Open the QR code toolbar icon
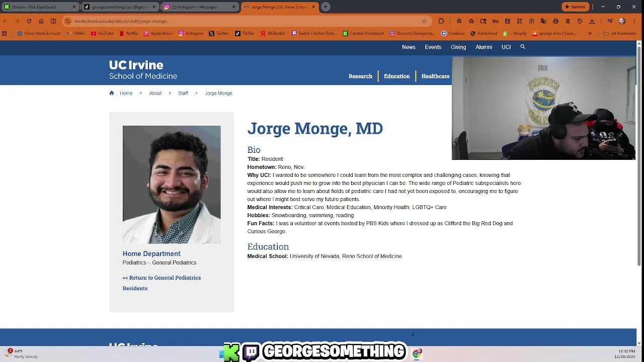 [519, 21]
